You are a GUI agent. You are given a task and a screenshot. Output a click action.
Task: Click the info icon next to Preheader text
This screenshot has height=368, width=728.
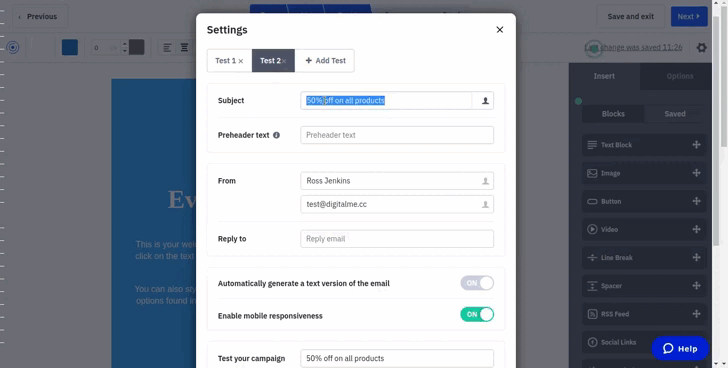(x=276, y=136)
